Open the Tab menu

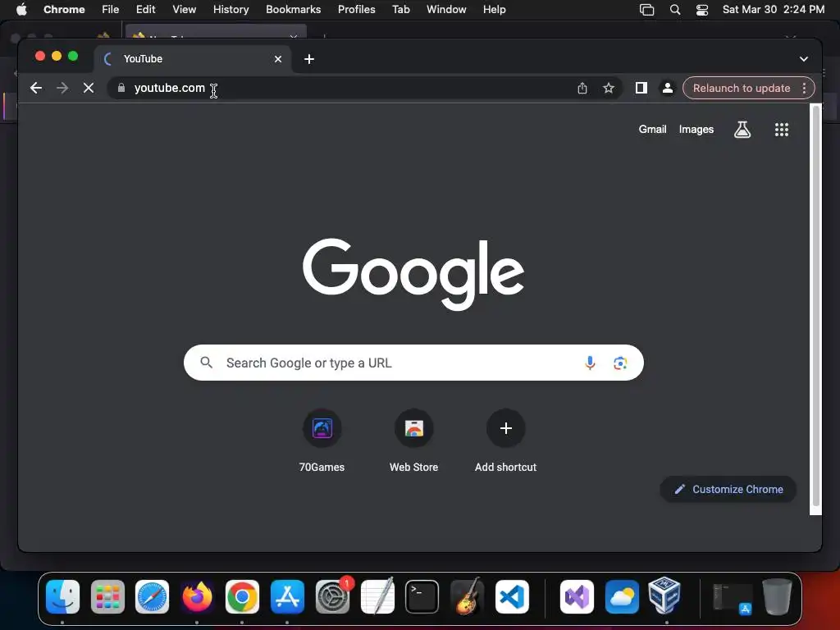400,9
